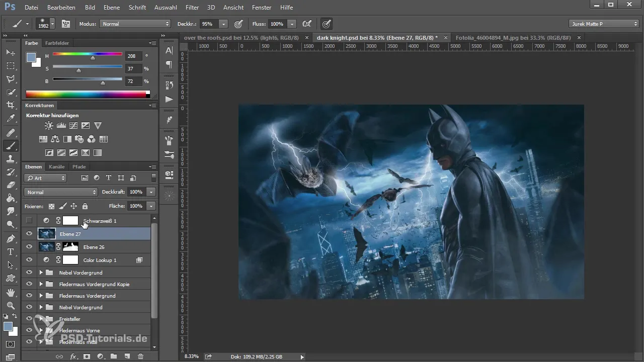Choose the Zoom tool
Screen dimensions: 644x362
tap(10, 305)
